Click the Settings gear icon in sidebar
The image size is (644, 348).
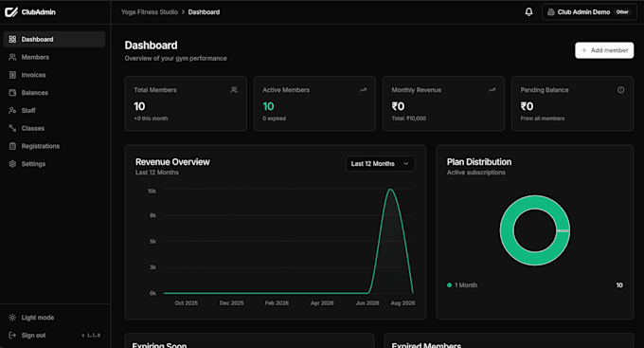coord(12,164)
